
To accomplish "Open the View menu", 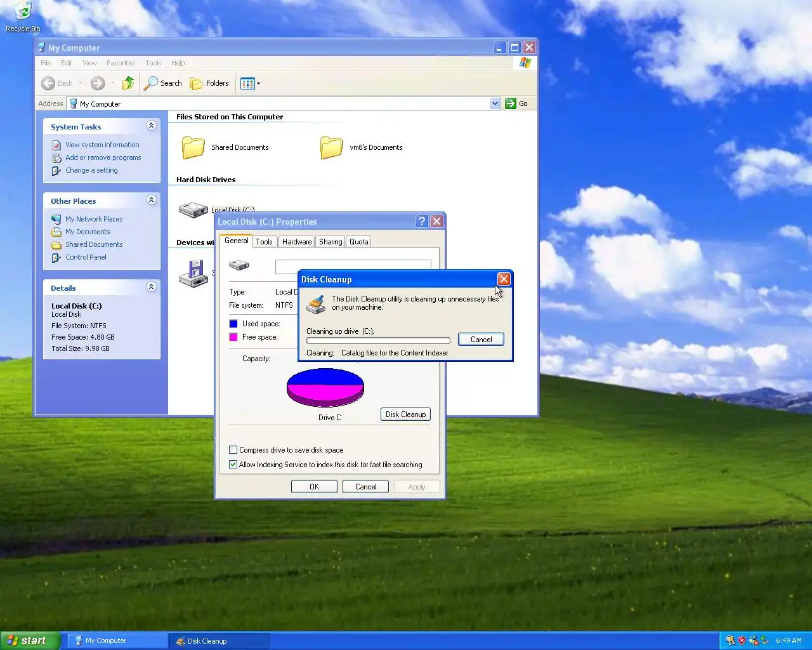I will [89, 63].
